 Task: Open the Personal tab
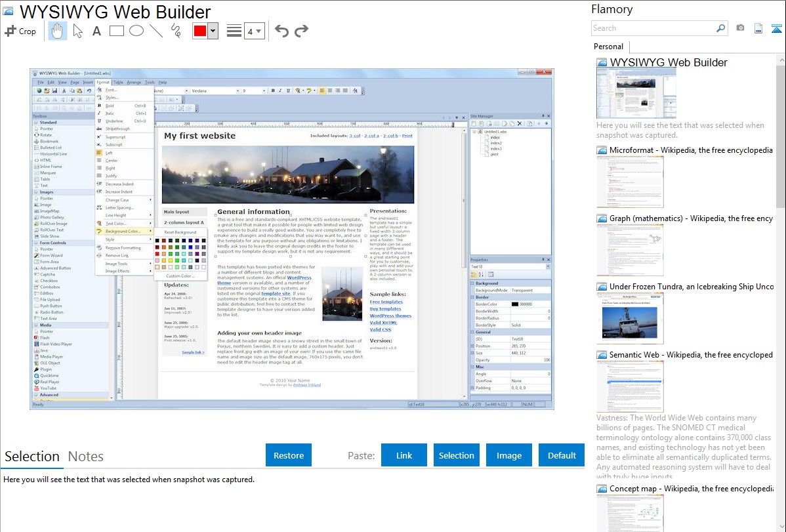[609, 47]
